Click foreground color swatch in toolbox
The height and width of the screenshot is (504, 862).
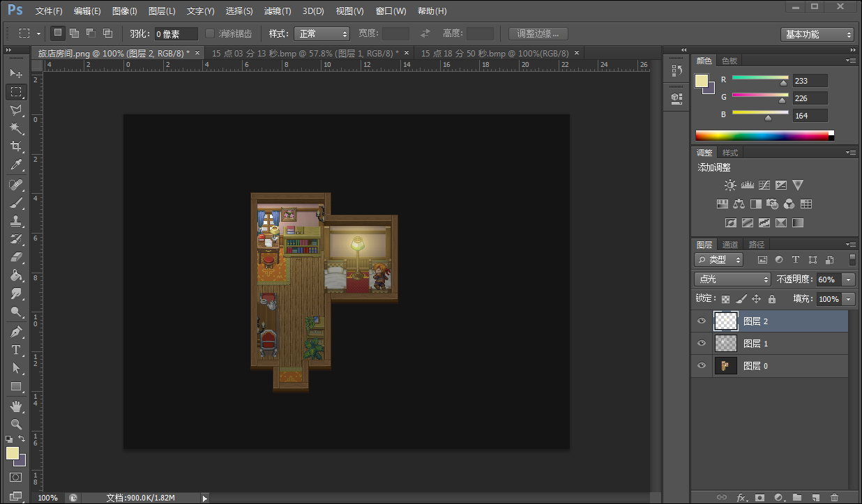pyautogui.click(x=13, y=453)
